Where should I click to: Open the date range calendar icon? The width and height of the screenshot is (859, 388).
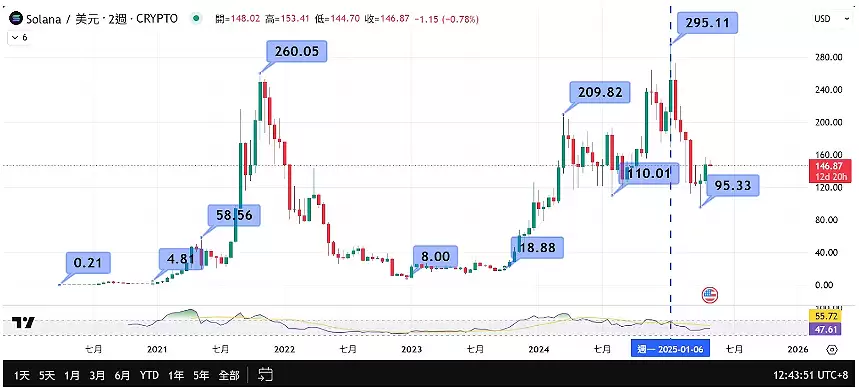coord(265,375)
